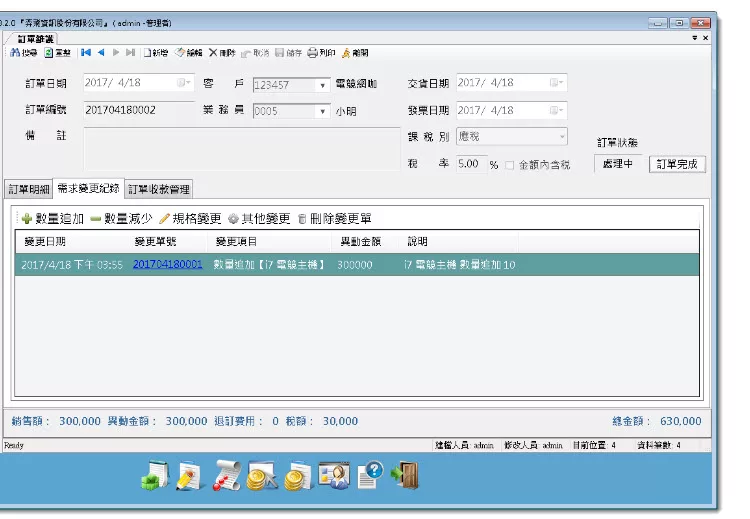The image size is (750, 519).
Task: Click the 備註 remarks text field
Action: tap(240, 150)
